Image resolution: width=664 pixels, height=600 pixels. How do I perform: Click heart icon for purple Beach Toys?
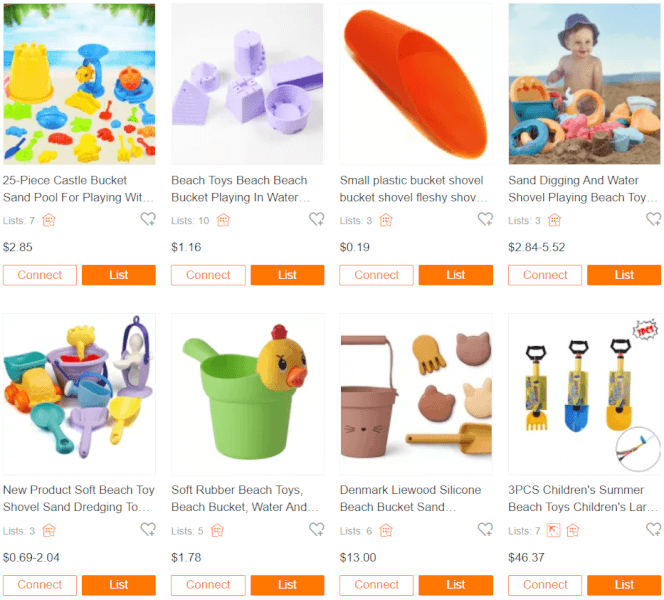317,219
